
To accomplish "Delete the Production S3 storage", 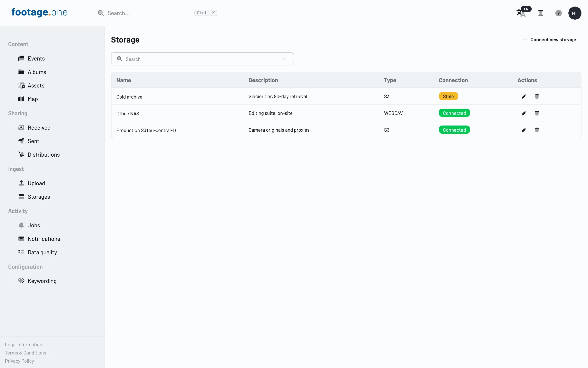I will (537, 130).
